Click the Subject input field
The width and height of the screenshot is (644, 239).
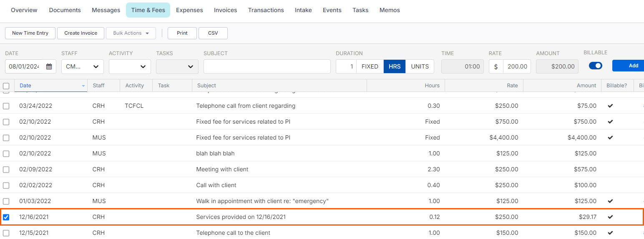[x=267, y=66]
